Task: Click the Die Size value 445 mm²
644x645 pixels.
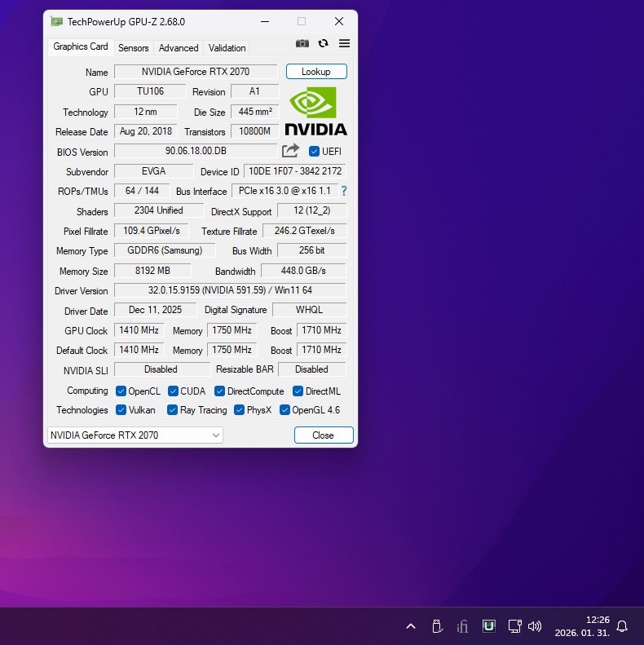Action: [254, 112]
